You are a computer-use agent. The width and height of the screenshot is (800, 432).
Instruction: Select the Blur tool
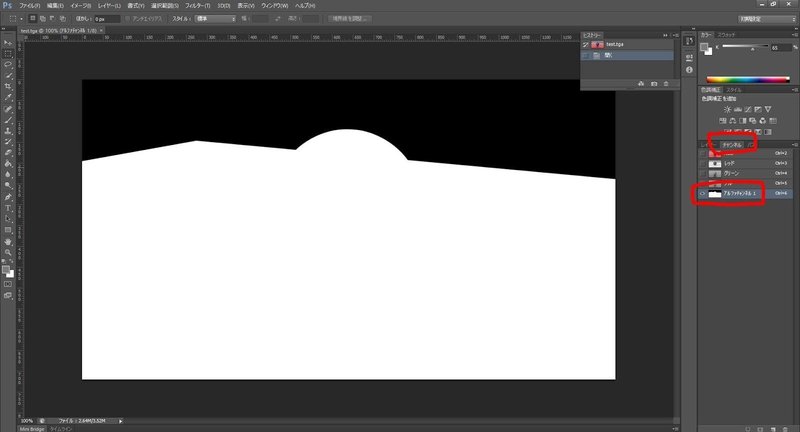coord(8,174)
